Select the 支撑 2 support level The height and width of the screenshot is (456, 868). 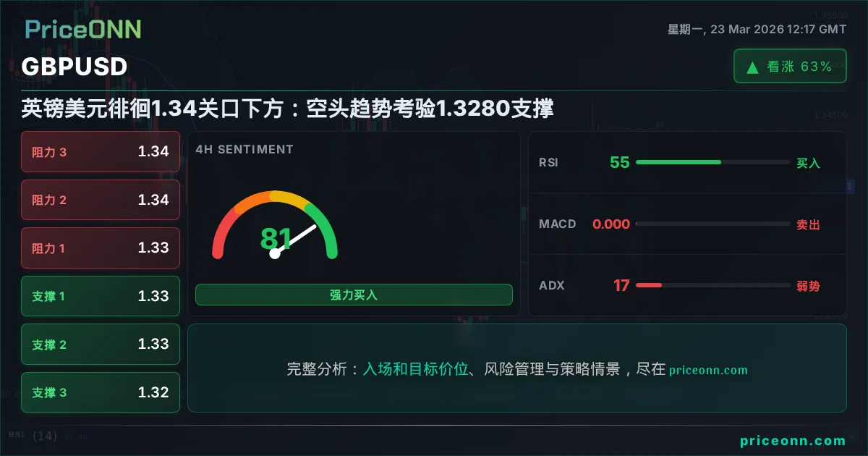(101, 345)
